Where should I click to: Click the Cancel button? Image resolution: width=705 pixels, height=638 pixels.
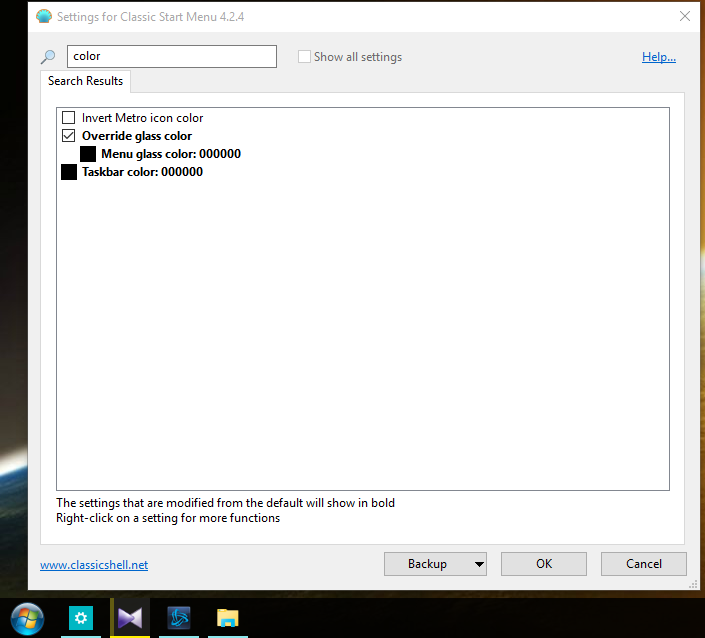pos(644,564)
